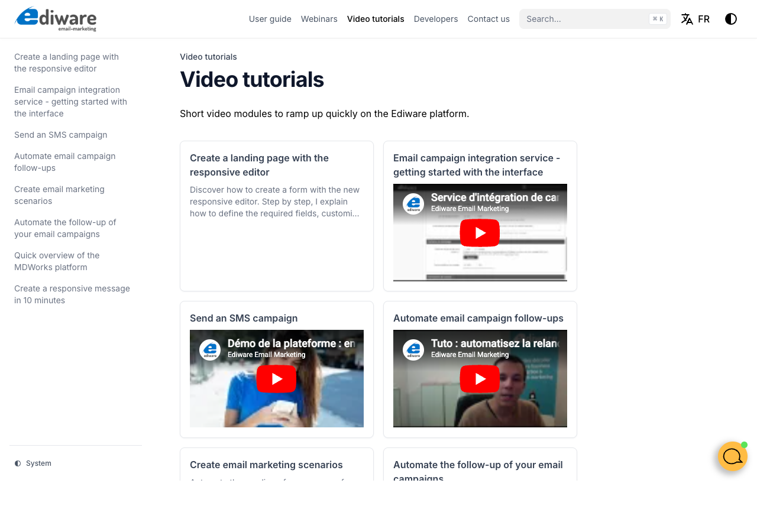Play the follow-ups automation tutorial video
Viewport: 757px width, 532px height.
(x=480, y=379)
